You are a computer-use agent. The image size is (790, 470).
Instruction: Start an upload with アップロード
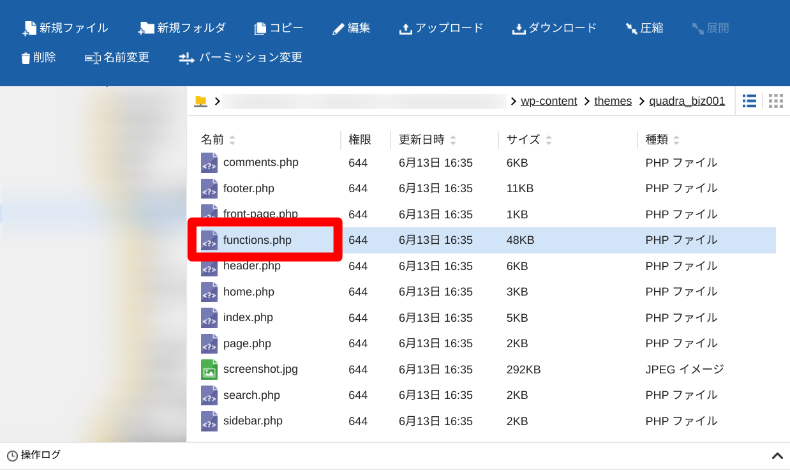441,28
